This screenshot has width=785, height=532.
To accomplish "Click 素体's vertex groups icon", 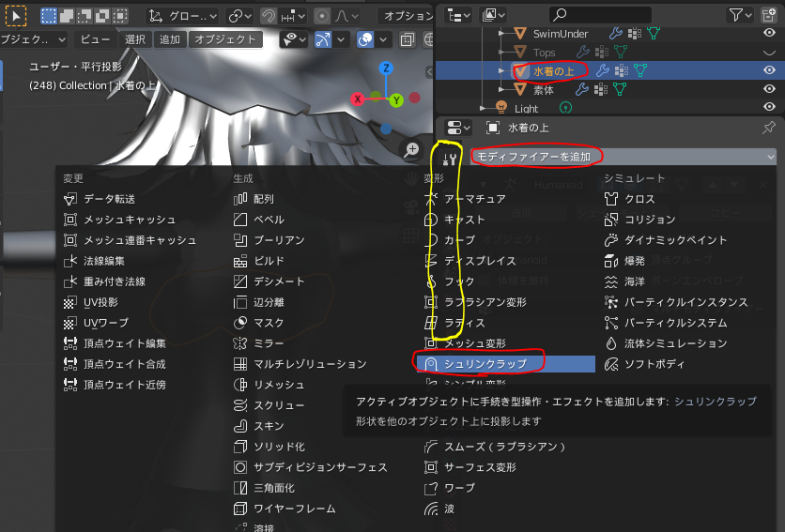I will (601, 90).
